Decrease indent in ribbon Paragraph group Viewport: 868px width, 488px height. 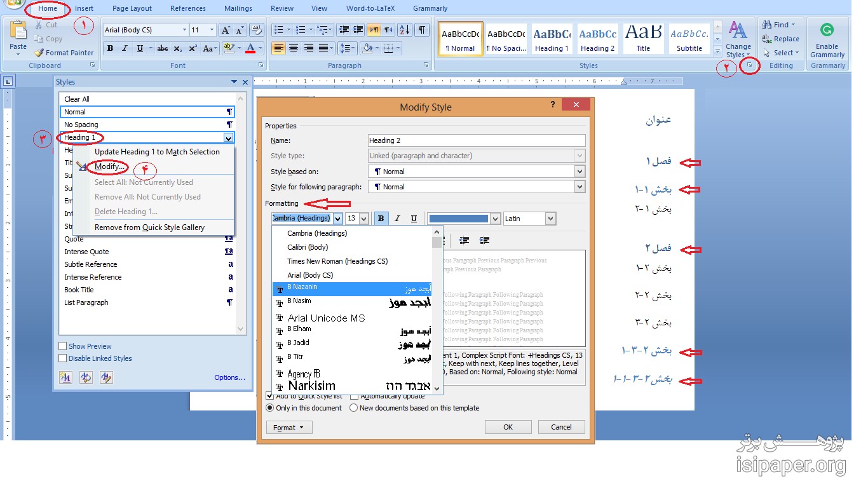coord(344,30)
